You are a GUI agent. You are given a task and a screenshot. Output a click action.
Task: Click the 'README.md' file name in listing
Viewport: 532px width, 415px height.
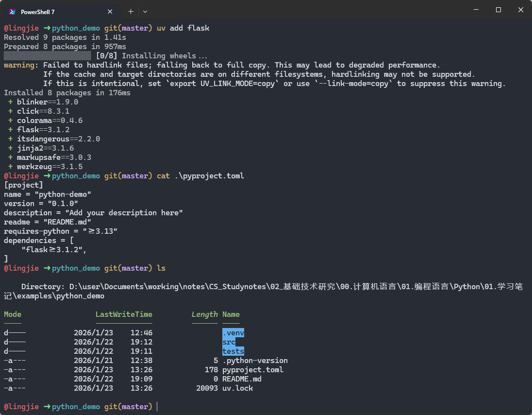242,379
